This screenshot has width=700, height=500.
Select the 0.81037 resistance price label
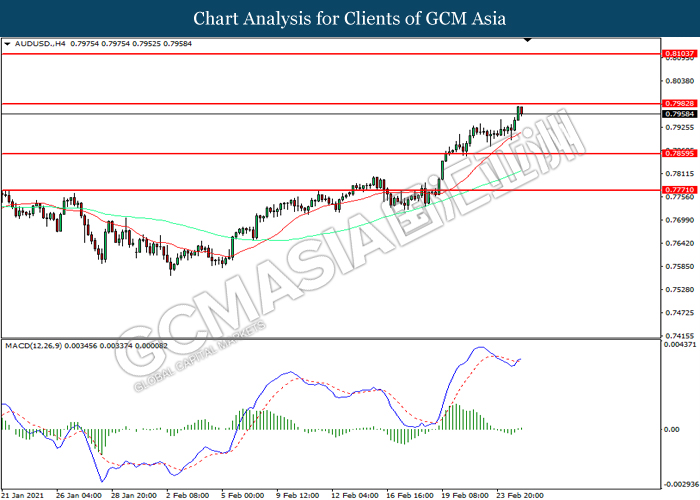[x=679, y=54]
